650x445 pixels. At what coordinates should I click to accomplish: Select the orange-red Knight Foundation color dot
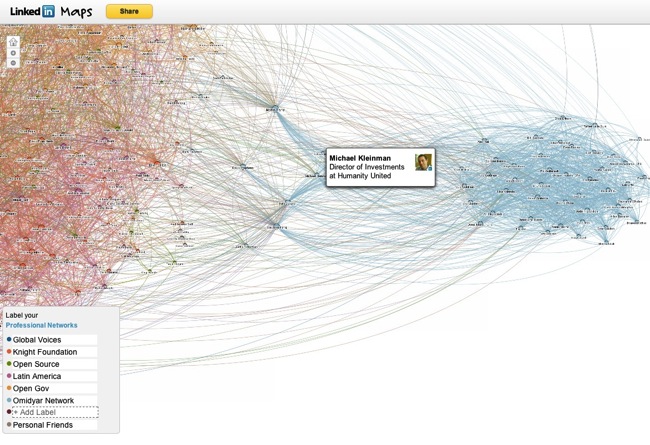[x=9, y=351]
